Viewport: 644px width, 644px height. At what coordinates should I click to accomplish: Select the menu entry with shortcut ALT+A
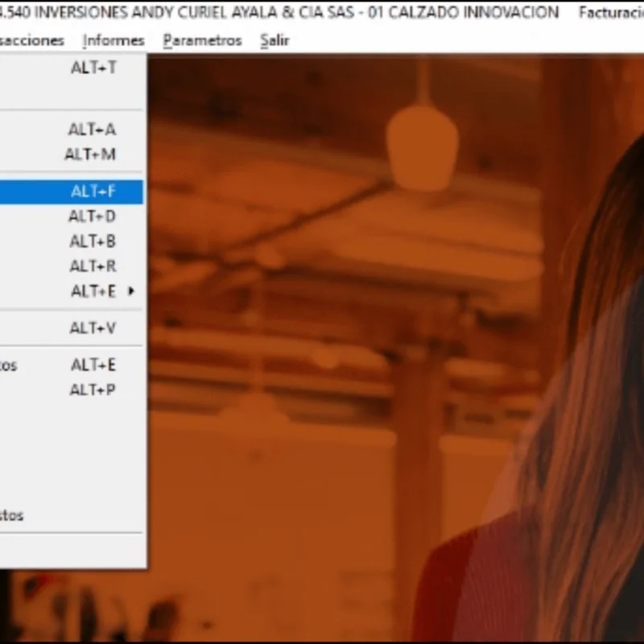72,130
